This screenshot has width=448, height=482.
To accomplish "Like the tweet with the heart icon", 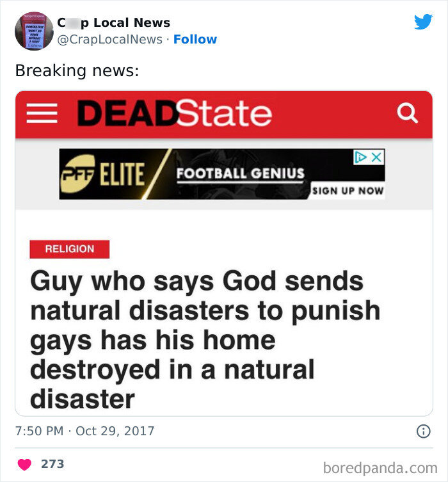I will 25,464.
